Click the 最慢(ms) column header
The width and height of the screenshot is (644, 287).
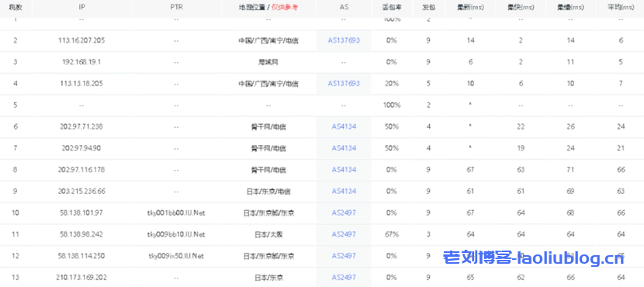(571, 8)
